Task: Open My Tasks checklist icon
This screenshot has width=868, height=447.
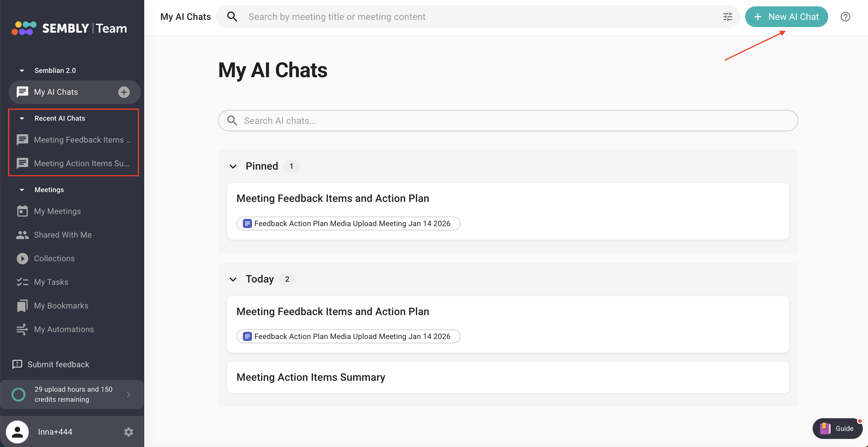Action: tap(22, 282)
